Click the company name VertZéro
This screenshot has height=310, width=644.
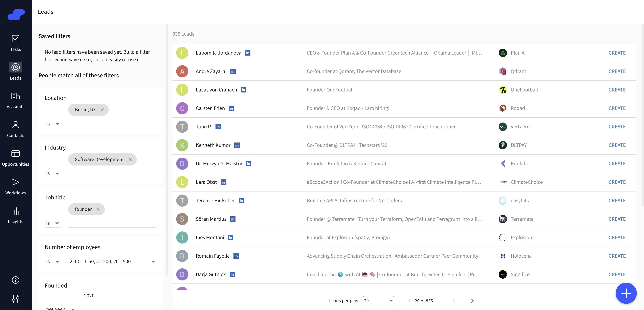click(x=520, y=127)
